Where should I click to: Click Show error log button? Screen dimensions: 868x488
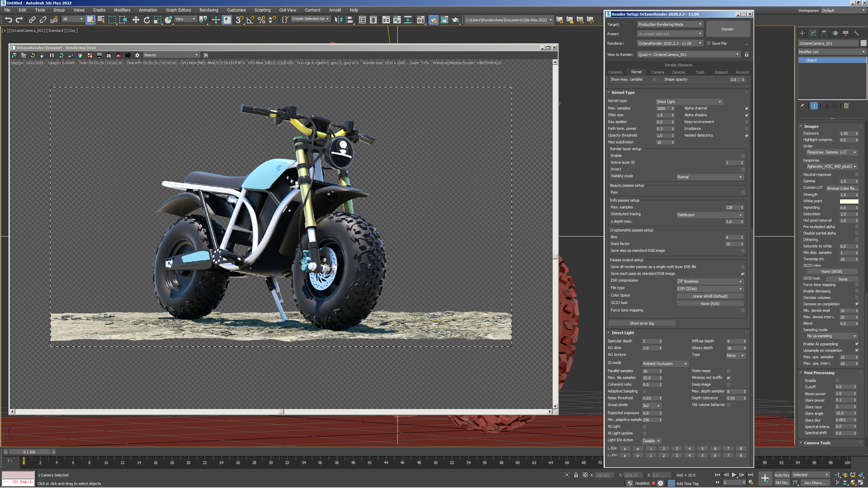pyautogui.click(x=642, y=323)
